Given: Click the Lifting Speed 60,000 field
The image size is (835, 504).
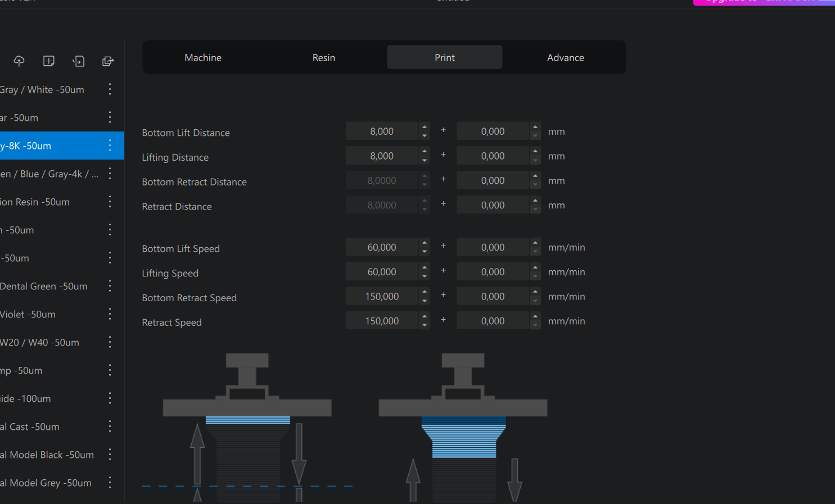Looking at the screenshot, I should [382, 272].
